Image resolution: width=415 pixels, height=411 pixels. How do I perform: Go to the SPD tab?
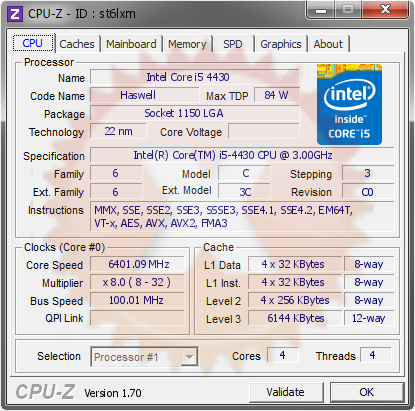click(x=233, y=44)
